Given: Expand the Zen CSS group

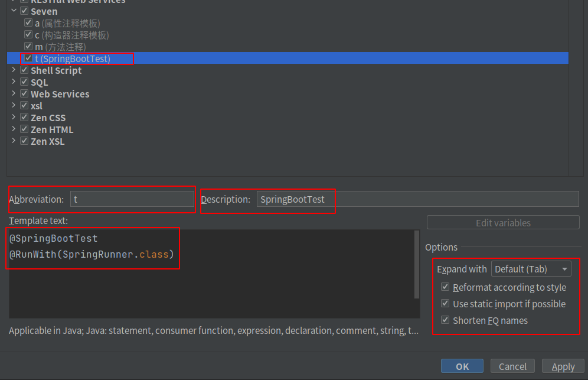Looking at the screenshot, I should [x=14, y=117].
